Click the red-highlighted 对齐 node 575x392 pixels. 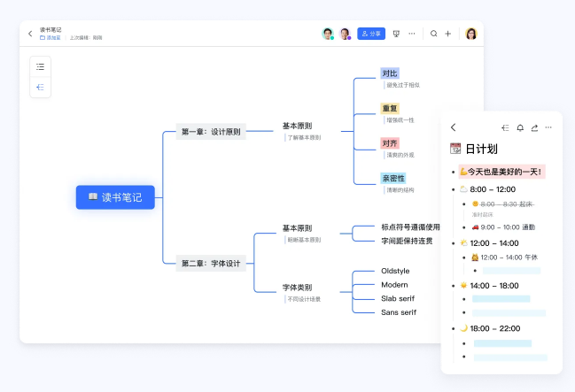pos(390,143)
